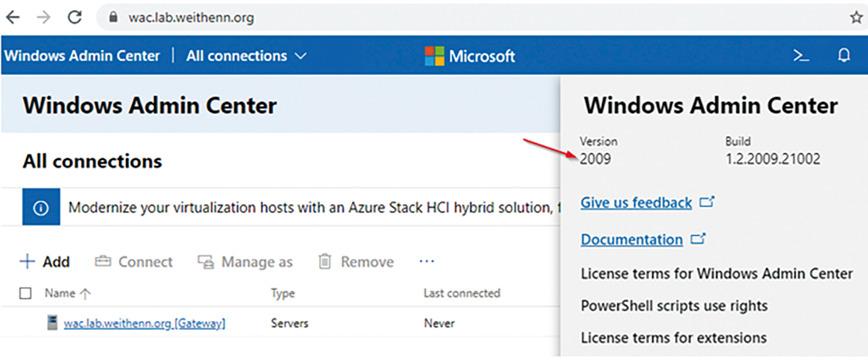Click the Connect toolbar button
The width and height of the screenshot is (868, 360).
tap(134, 262)
